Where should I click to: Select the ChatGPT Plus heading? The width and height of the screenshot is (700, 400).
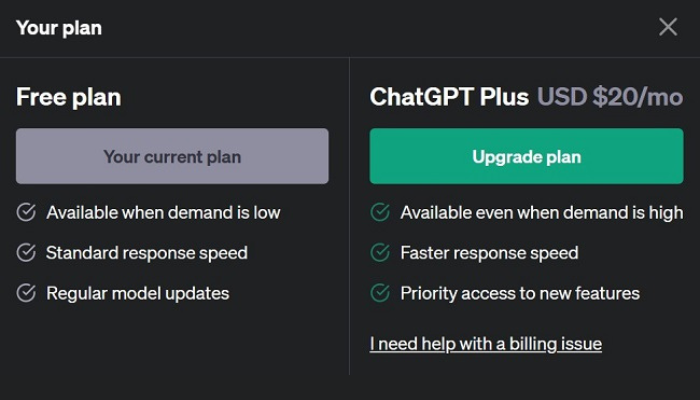(449, 97)
